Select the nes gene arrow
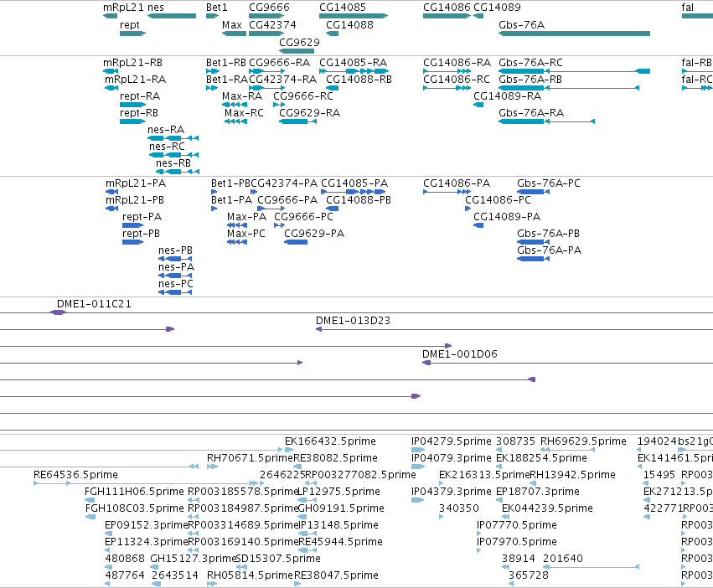 coord(172,16)
